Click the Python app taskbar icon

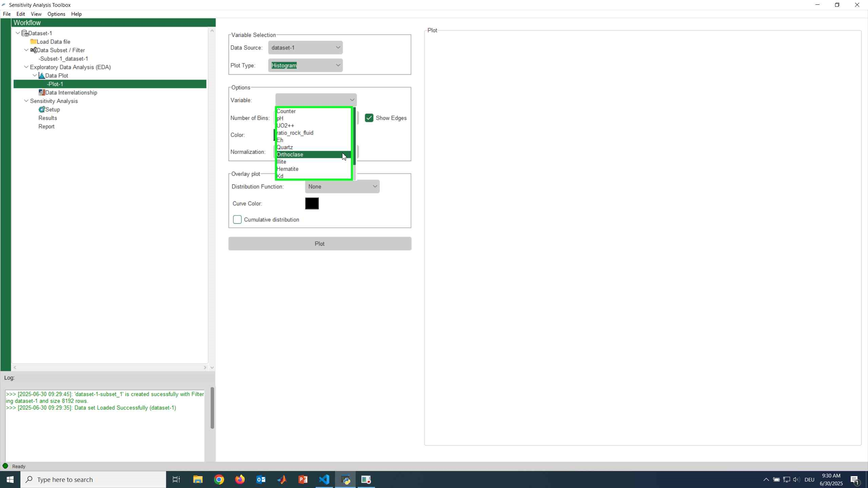pos(346,480)
